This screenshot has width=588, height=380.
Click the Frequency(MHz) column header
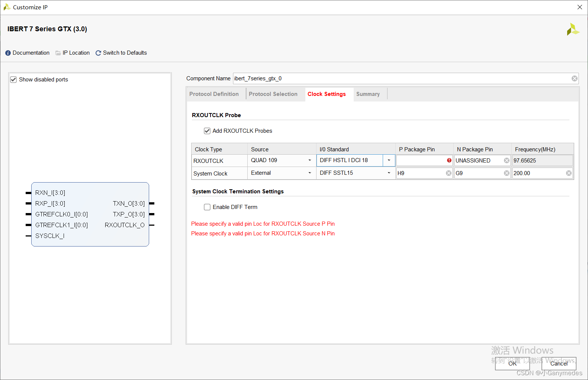pos(543,149)
